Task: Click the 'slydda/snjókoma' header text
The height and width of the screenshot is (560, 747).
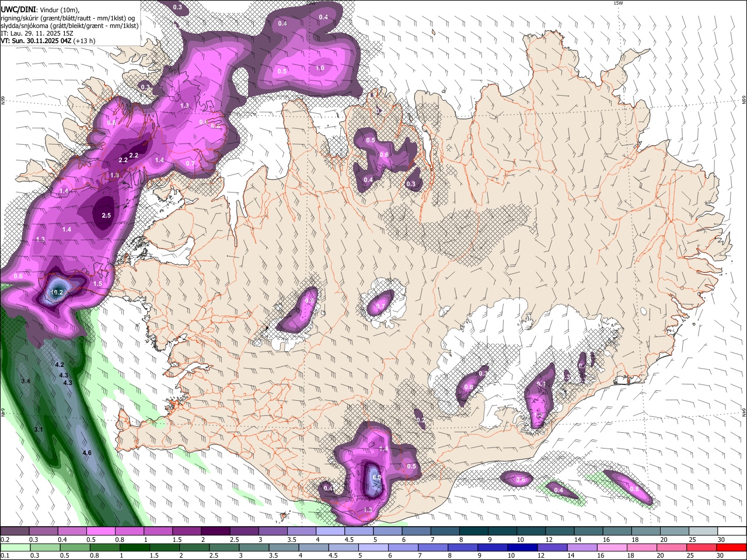Action: (x=25, y=26)
